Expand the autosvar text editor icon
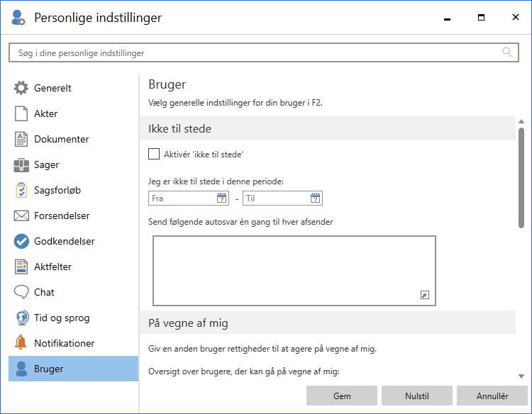Viewport: 532px width, 414px height. (x=424, y=295)
